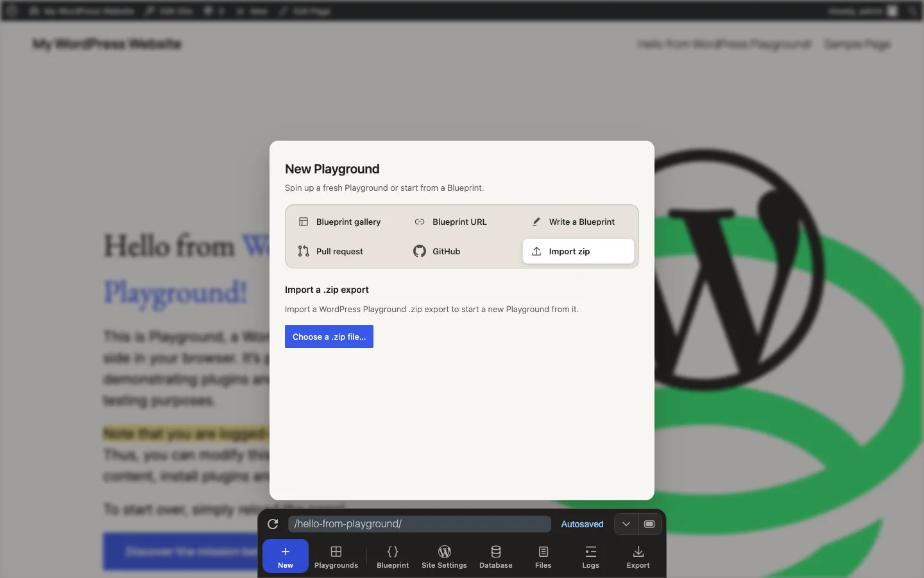The height and width of the screenshot is (578, 924).
Task: Select the Blueprint URL option
Action: 461,222
